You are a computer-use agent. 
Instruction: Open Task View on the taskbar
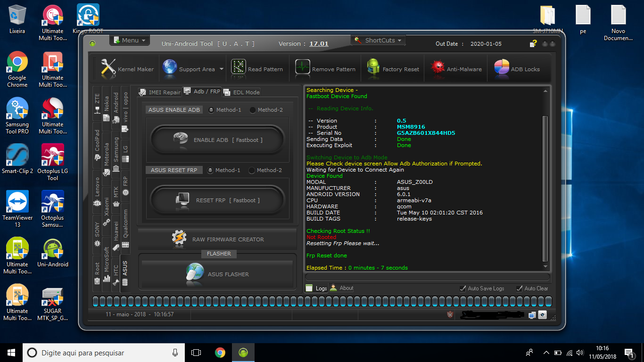(x=196, y=353)
